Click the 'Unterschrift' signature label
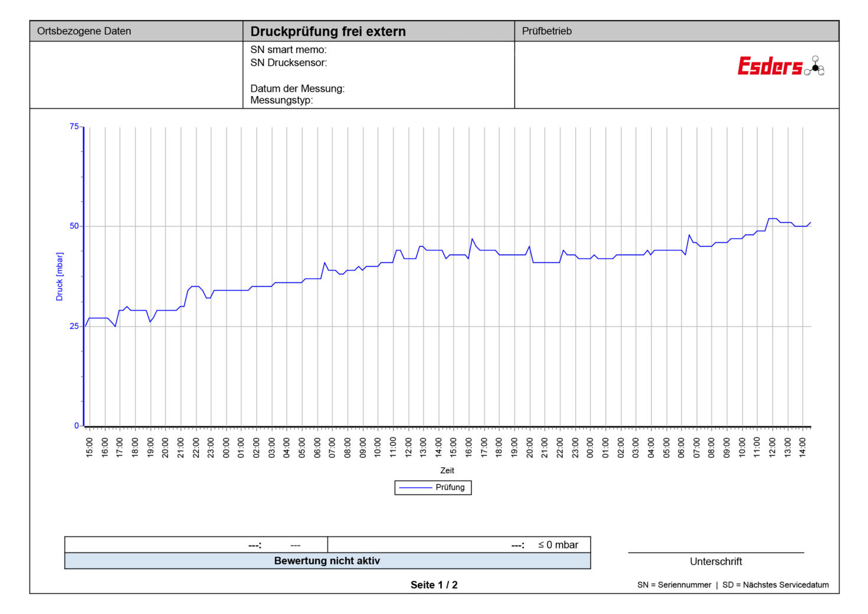Viewport: 868px width, 614px height. (x=716, y=561)
